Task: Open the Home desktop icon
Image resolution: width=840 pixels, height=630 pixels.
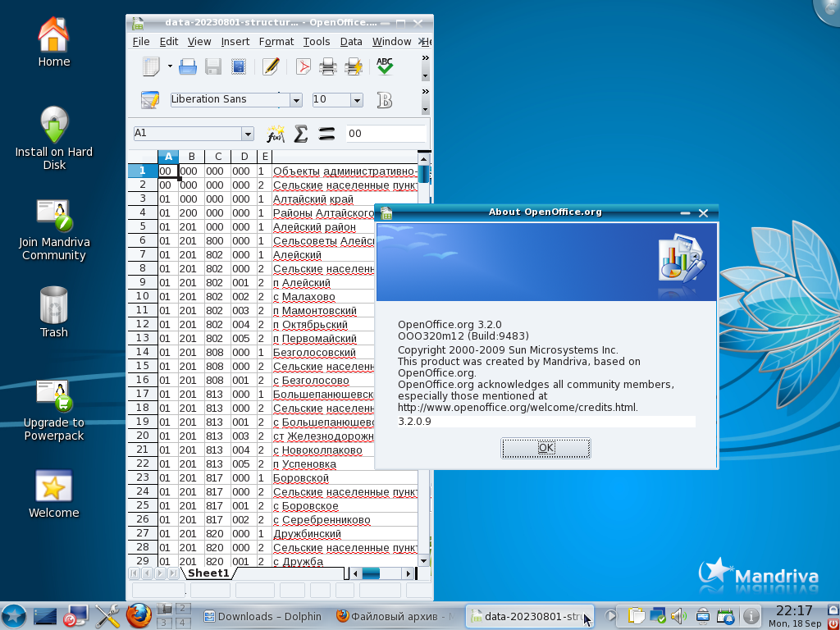Action: click(x=53, y=43)
